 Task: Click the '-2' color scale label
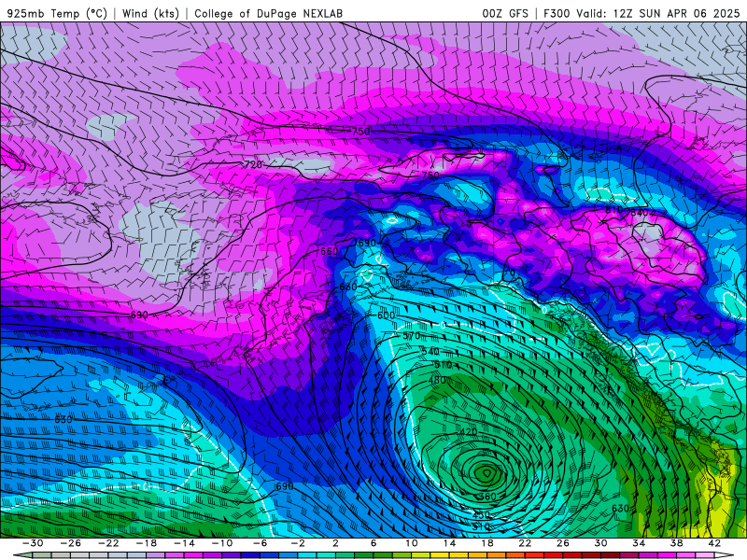click(298, 543)
